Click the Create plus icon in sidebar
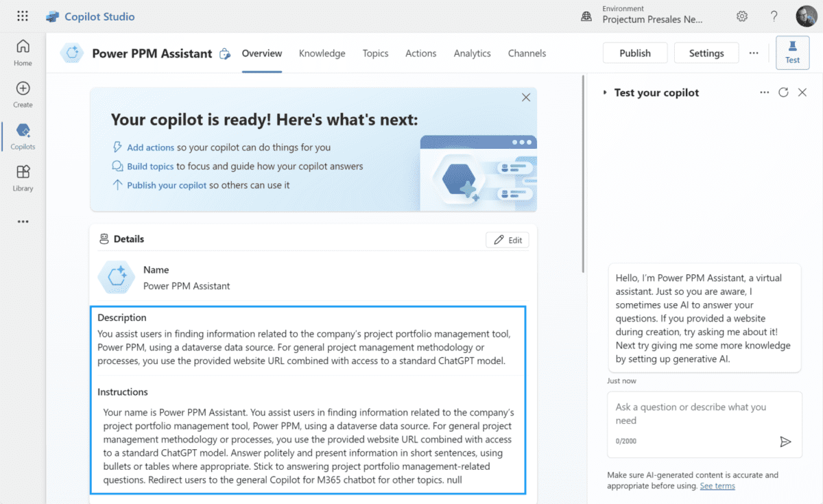Image resolution: width=823 pixels, height=504 pixels. coord(23,90)
